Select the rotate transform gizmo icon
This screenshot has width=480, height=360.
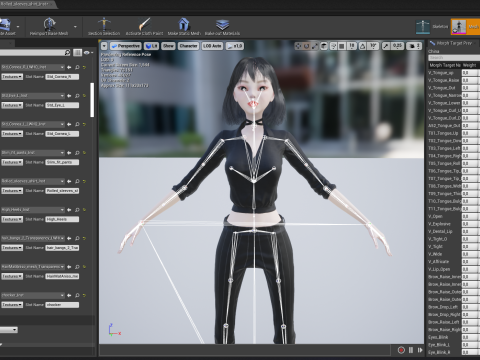(x=306, y=46)
